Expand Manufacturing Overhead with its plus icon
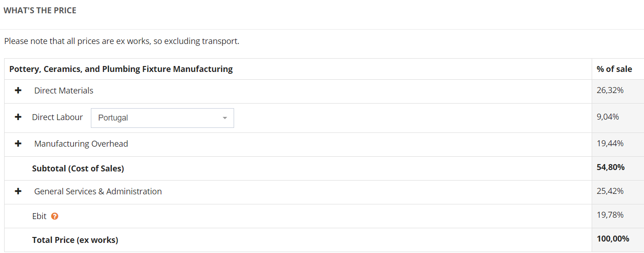This screenshot has width=644, height=253. (x=18, y=144)
